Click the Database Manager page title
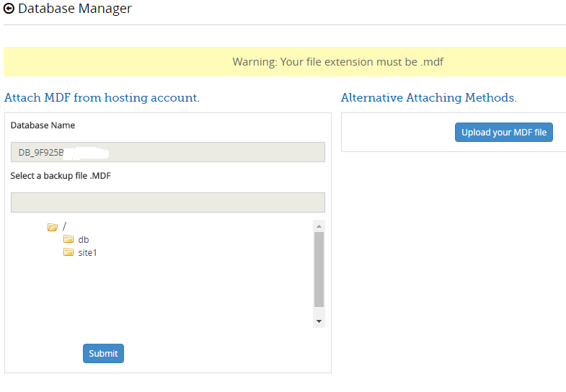Screen dimensions: 566x392 75,9
